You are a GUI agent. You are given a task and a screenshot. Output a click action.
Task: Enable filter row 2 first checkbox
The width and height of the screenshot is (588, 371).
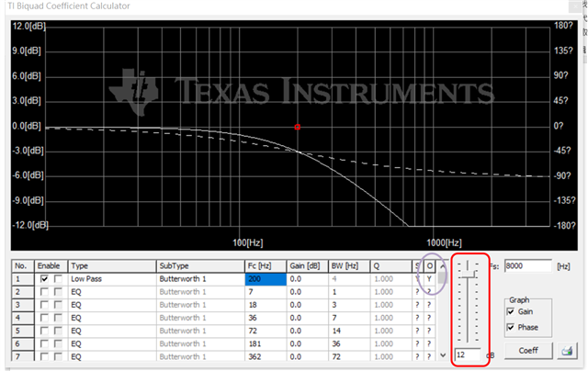point(44,292)
